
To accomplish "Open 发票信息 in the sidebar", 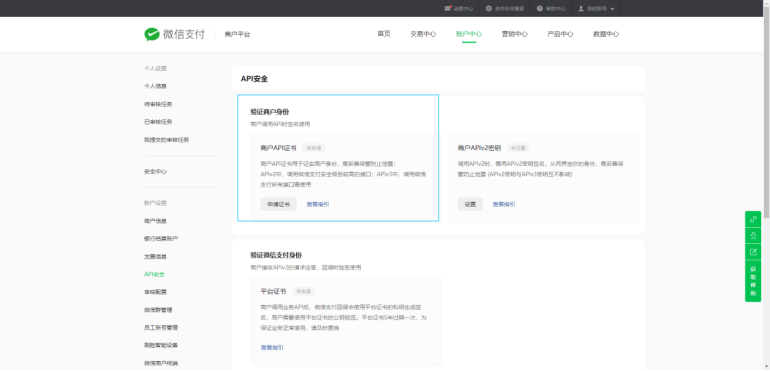I will (x=155, y=257).
